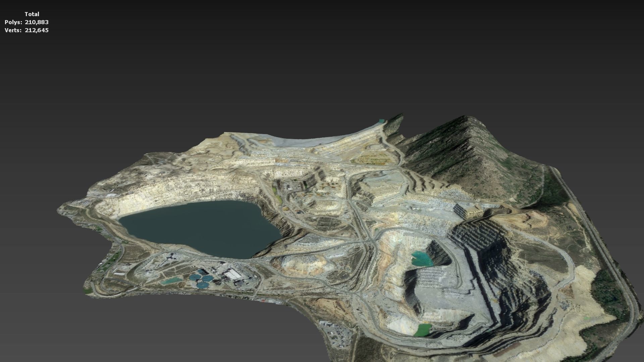Click the 'Total' statistics header text
644x362 pixels.
[32, 14]
